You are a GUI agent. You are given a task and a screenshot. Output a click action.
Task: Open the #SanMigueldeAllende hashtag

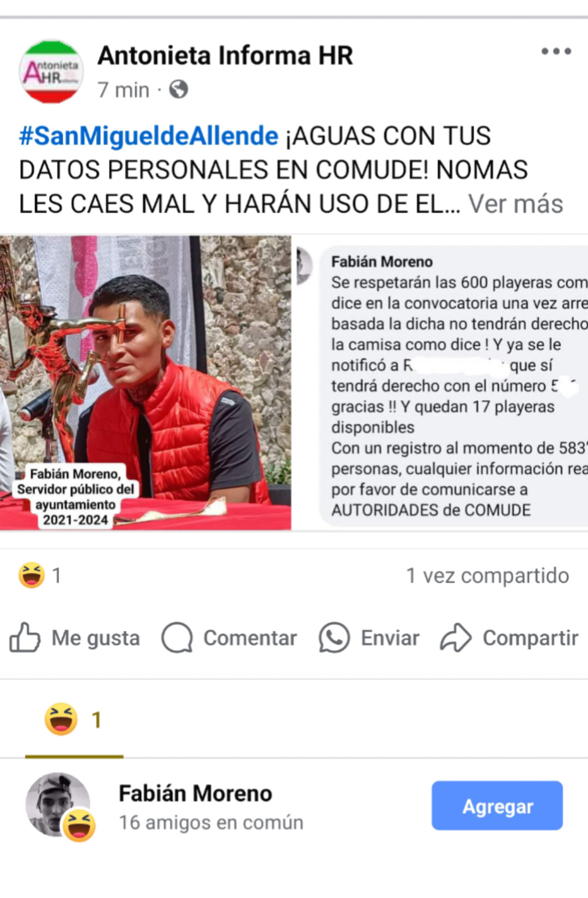148,136
